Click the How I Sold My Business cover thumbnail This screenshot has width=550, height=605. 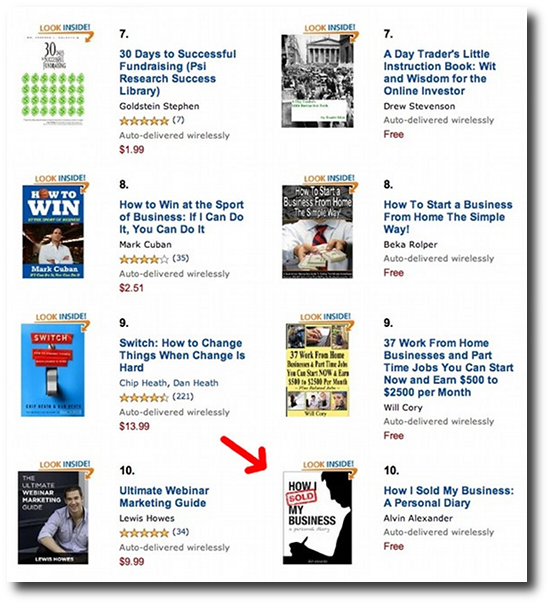coord(317,518)
